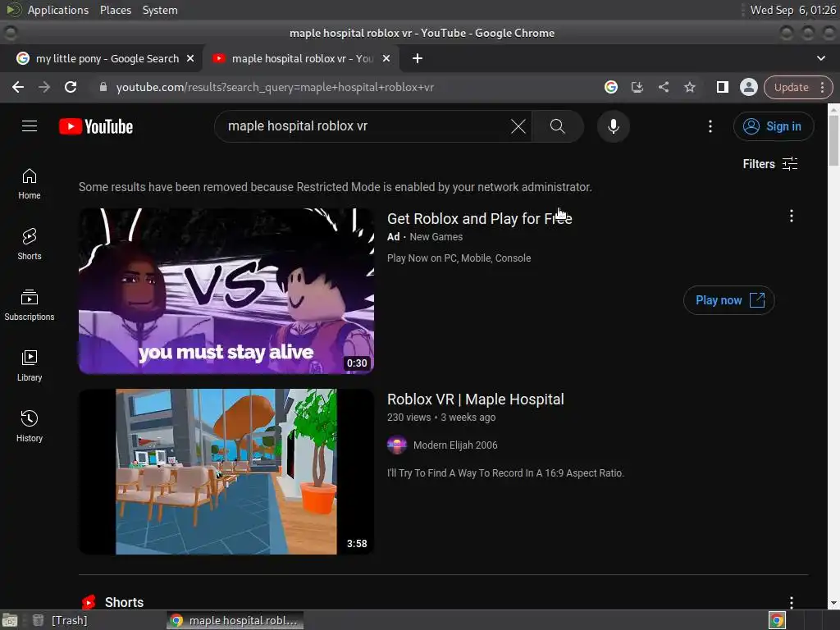Open Get Roblox and Play for Free title

(479, 218)
